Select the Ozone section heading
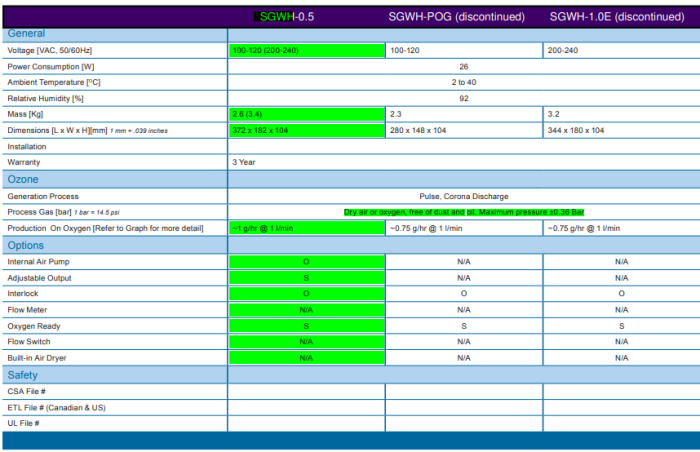700x452 pixels. (23, 179)
